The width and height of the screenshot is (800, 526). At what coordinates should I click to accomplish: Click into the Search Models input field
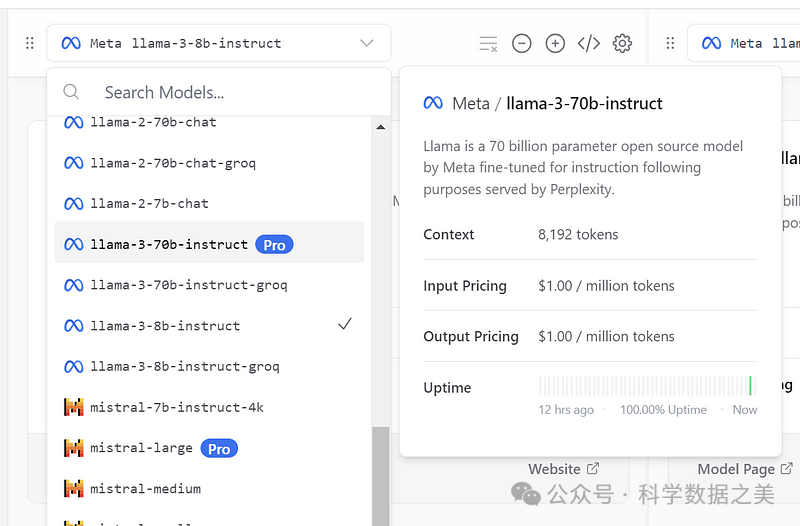(x=230, y=92)
